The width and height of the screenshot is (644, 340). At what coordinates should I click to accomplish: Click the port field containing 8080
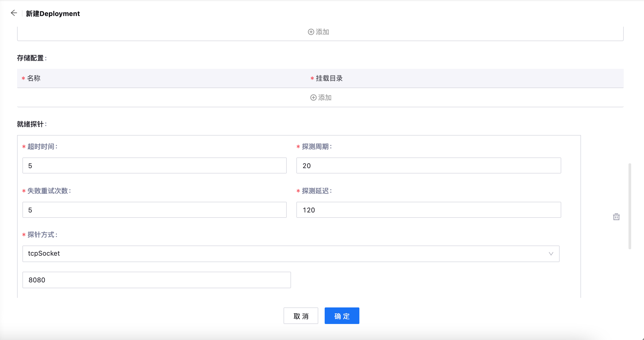tap(156, 280)
